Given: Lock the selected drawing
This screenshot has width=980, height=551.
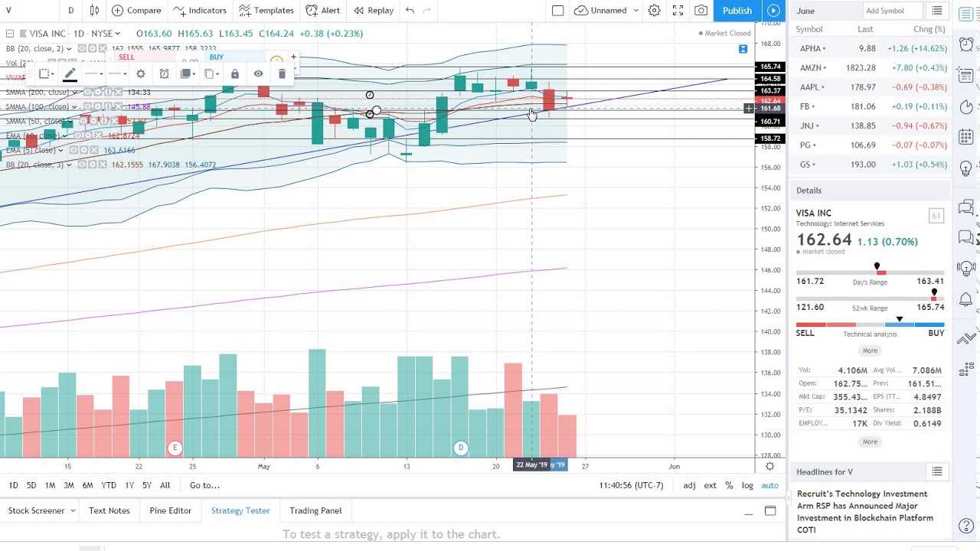Looking at the screenshot, I should pos(235,74).
